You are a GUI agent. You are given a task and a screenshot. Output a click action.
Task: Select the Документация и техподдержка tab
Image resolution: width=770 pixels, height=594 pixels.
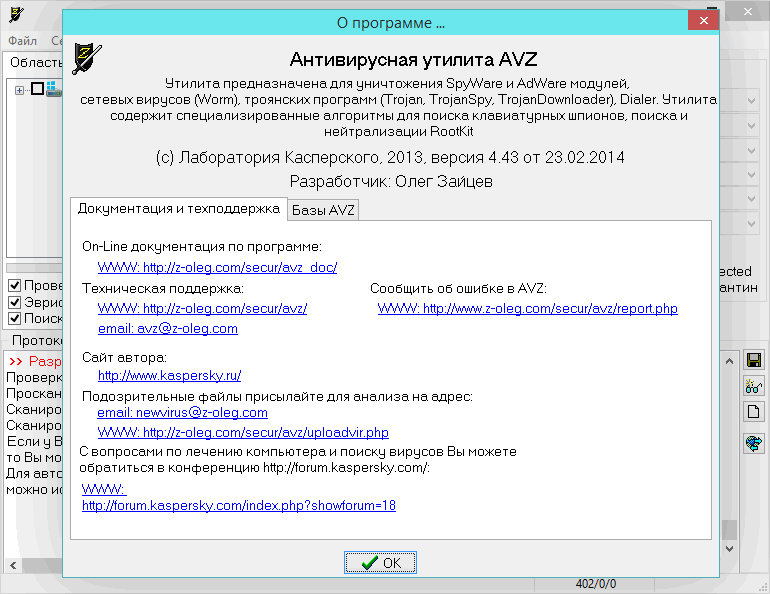tap(179, 209)
